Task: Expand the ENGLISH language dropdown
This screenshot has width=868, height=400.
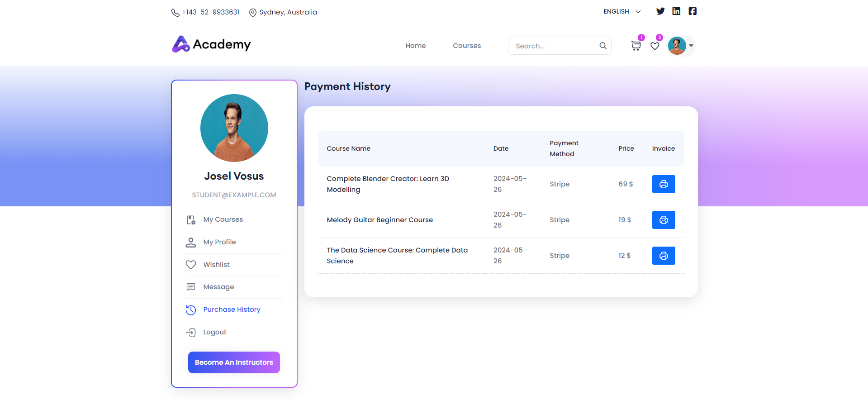Action: pos(622,12)
